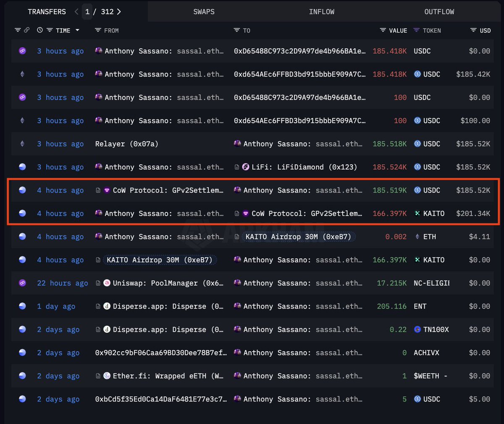Open CoW Protocol recipient in $201.34K row

(x=307, y=213)
